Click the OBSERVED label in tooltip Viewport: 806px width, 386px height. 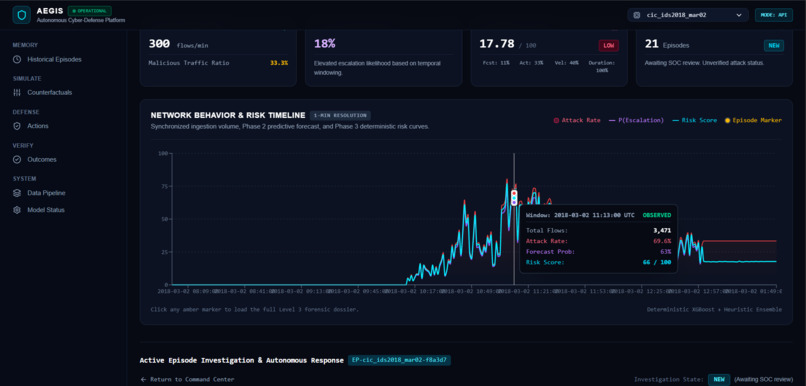point(657,215)
